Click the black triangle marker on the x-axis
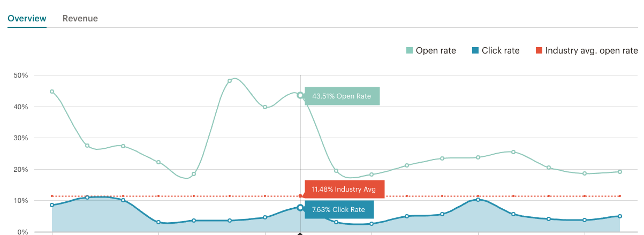 coord(300,233)
